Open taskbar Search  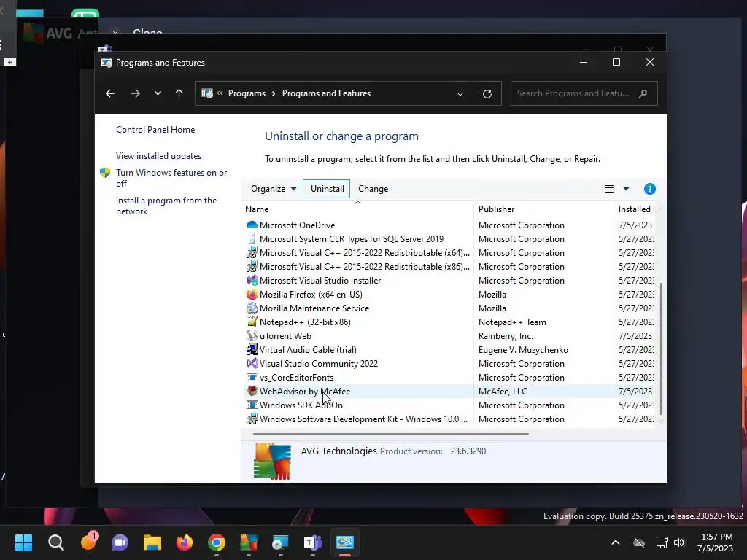point(55,542)
